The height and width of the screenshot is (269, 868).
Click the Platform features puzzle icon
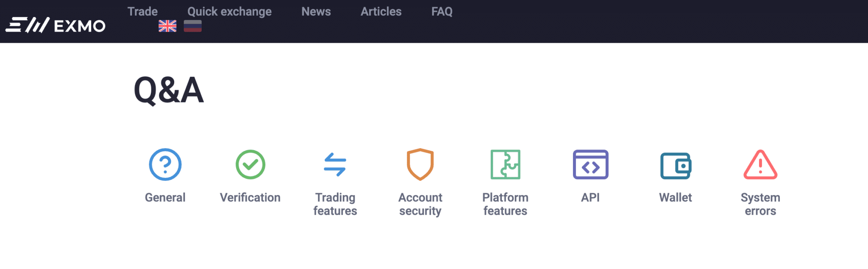pos(506,164)
